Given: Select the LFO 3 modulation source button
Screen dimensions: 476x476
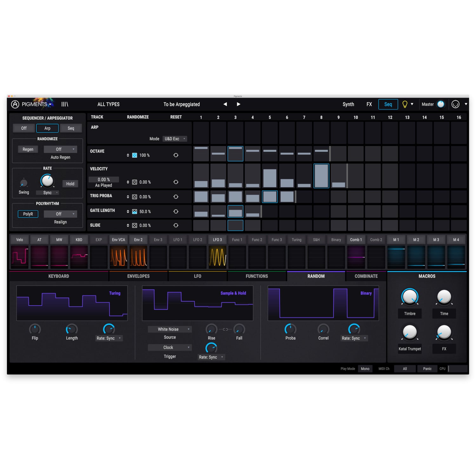Looking at the screenshot, I should coord(217,240).
